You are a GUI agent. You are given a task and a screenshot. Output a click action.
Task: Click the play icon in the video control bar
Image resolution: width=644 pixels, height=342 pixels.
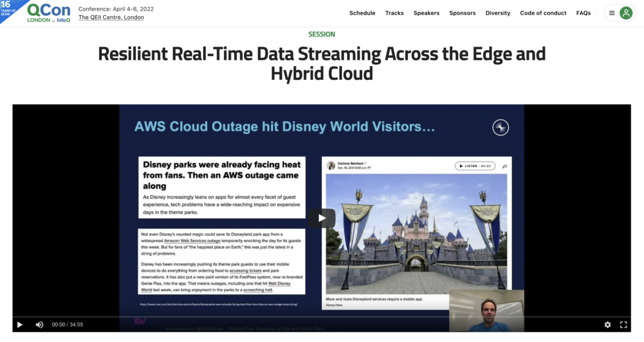[x=19, y=325]
